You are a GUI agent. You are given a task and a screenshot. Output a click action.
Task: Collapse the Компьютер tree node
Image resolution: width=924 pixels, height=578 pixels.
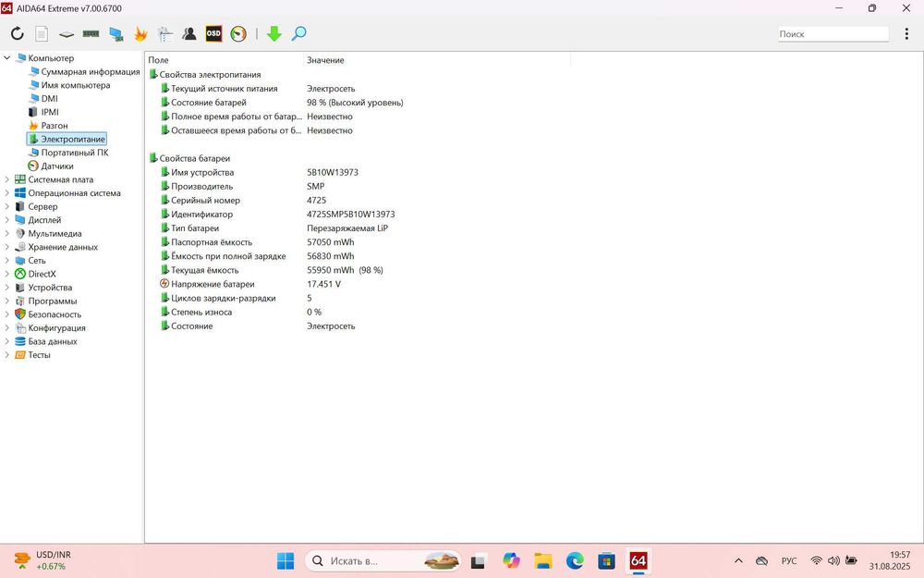[x=7, y=57]
